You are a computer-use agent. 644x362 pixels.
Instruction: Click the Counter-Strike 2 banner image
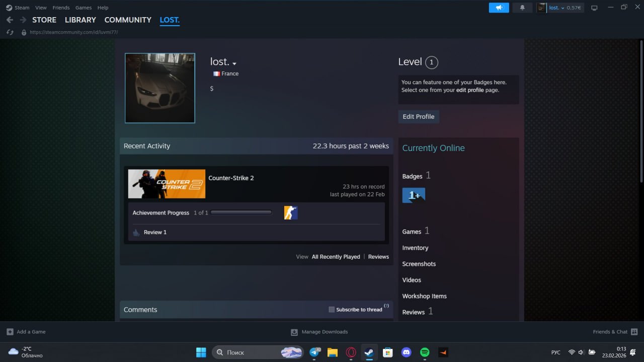click(x=167, y=184)
